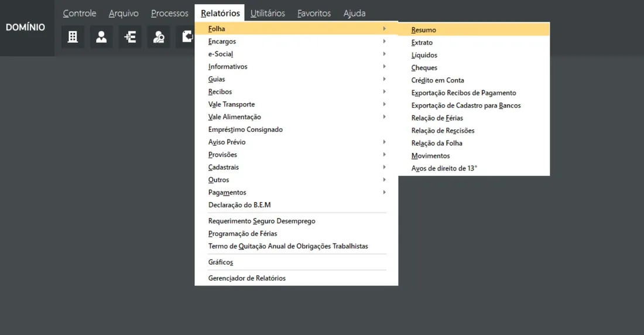Expand the Encargos submenu
This screenshot has height=335, width=644.
tap(297, 42)
